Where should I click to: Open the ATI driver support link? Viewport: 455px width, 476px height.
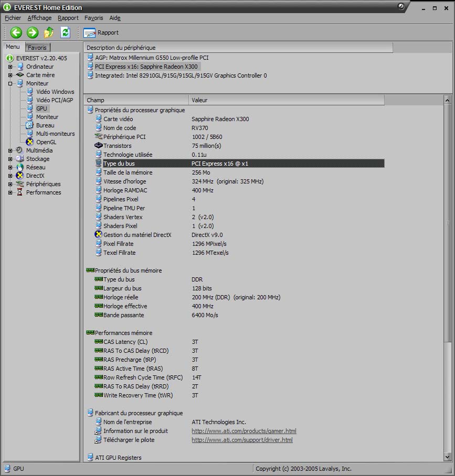coord(242,440)
